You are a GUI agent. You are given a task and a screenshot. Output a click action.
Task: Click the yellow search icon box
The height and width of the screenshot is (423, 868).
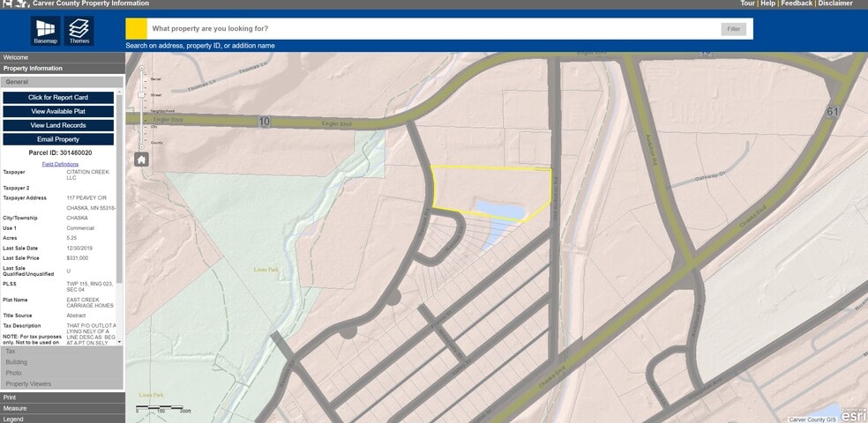pos(136,29)
